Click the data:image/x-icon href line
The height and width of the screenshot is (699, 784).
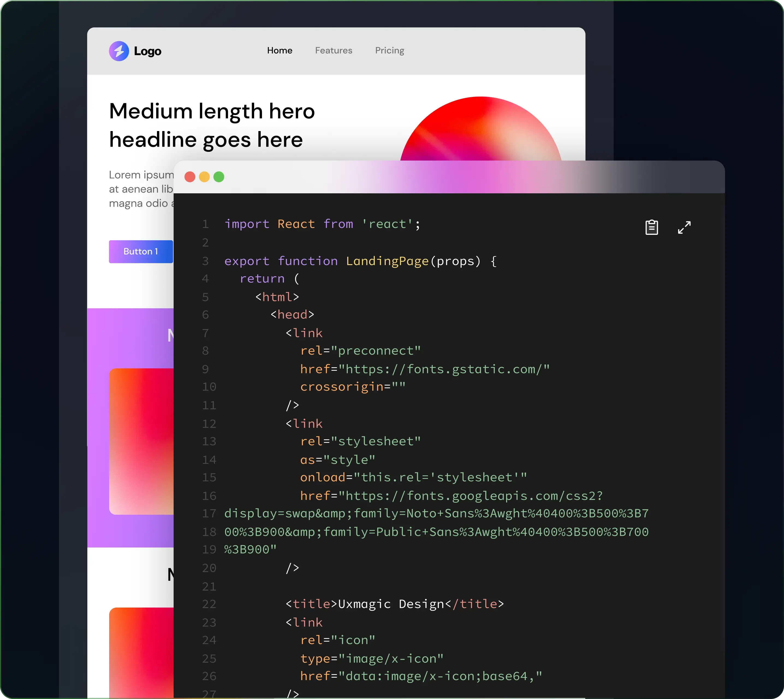click(x=421, y=676)
